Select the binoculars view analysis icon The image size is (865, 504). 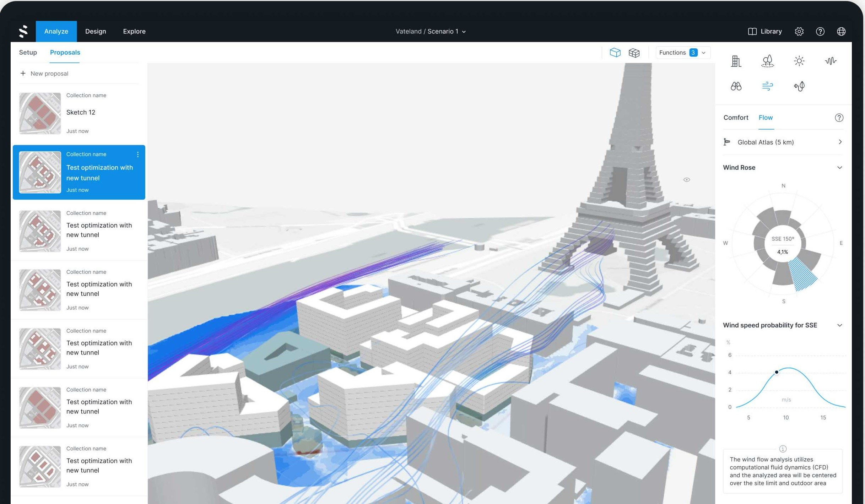pyautogui.click(x=736, y=86)
